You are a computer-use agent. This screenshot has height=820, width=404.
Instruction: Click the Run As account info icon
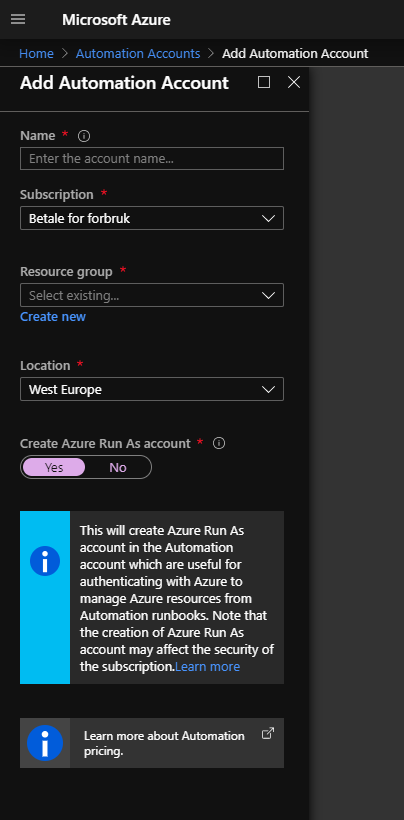pyautogui.click(x=220, y=443)
